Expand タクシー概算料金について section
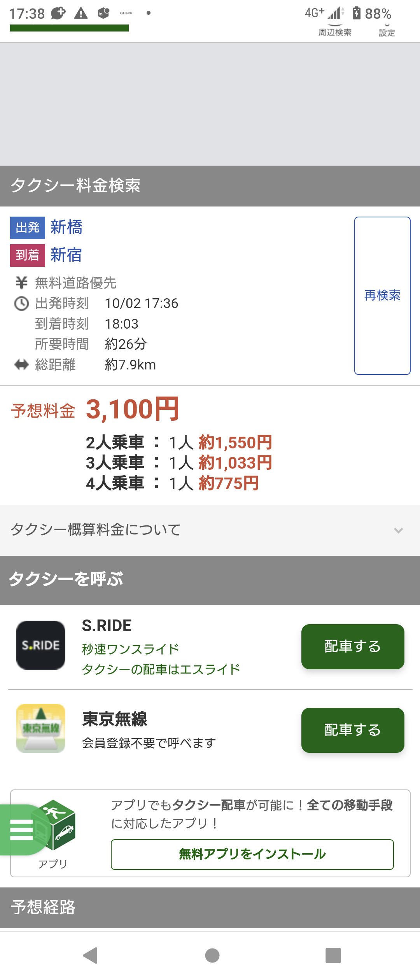This screenshot has height=980, width=420. point(210,530)
